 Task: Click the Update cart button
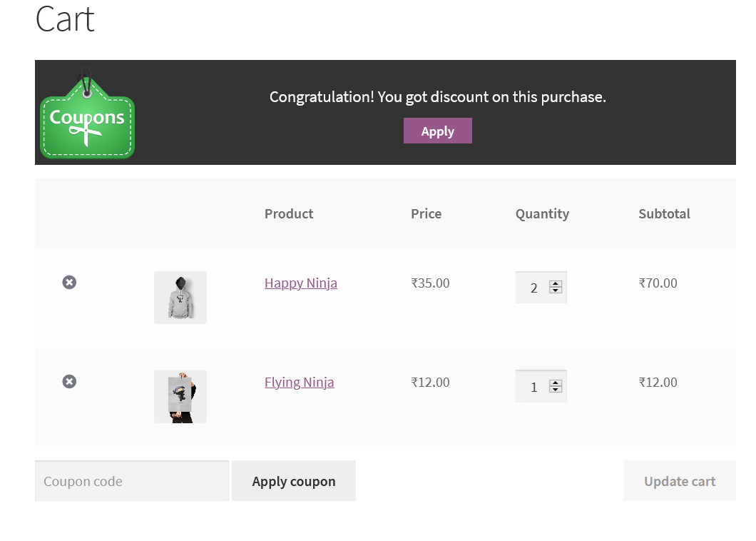coord(679,480)
